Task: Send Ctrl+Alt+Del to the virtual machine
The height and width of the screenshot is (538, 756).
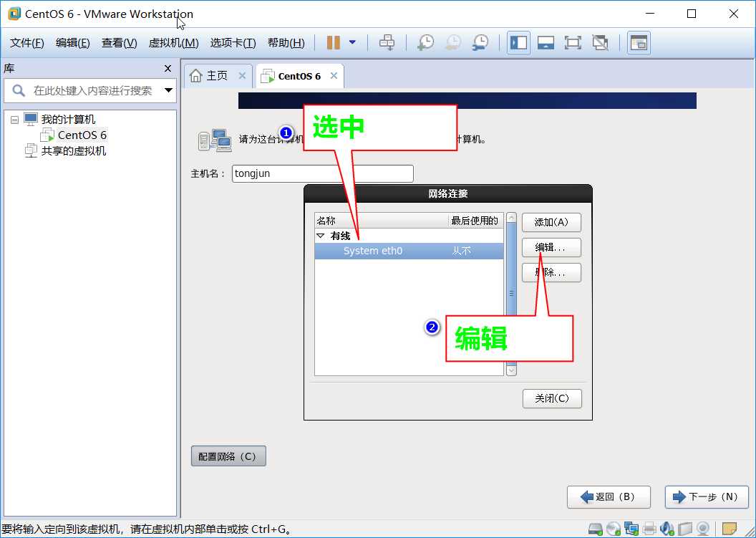Action: tap(387, 42)
